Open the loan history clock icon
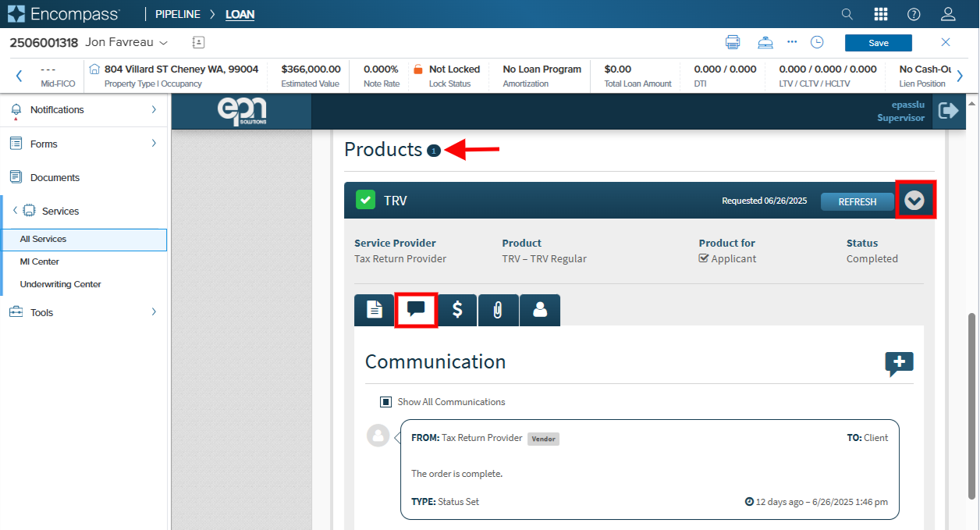The height and width of the screenshot is (530, 980). 817,42
